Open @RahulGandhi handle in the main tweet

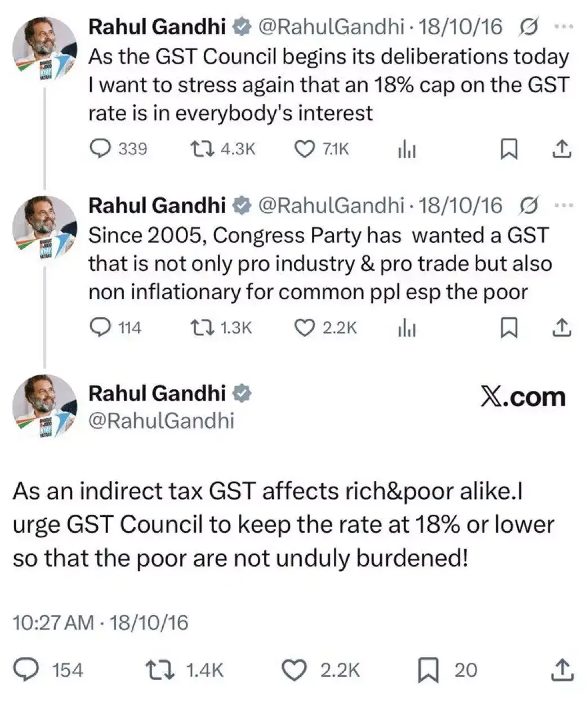click(161, 421)
